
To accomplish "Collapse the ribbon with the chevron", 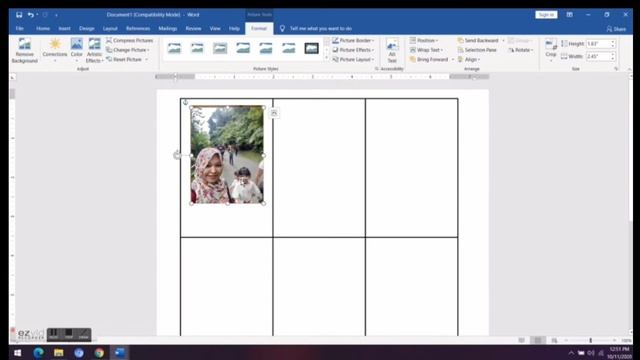I will coord(629,69).
